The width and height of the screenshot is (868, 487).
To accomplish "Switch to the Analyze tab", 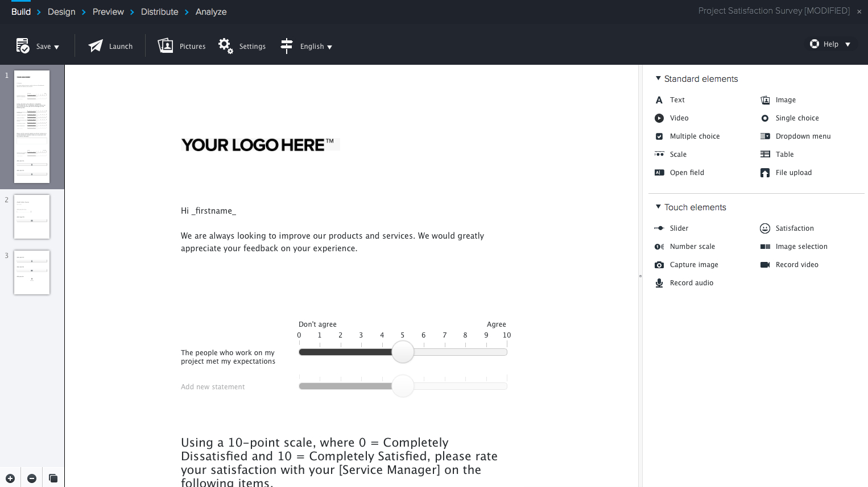I will 211,12.
